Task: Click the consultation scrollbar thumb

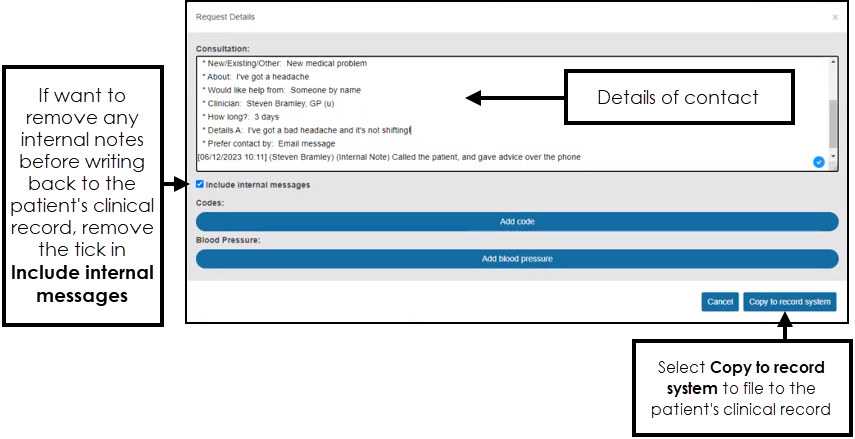Action: pyautogui.click(x=833, y=125)
